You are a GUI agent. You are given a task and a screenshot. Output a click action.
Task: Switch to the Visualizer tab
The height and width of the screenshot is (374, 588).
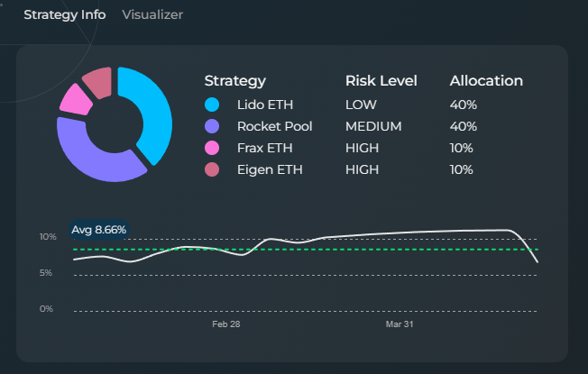[x=152, y=15]
